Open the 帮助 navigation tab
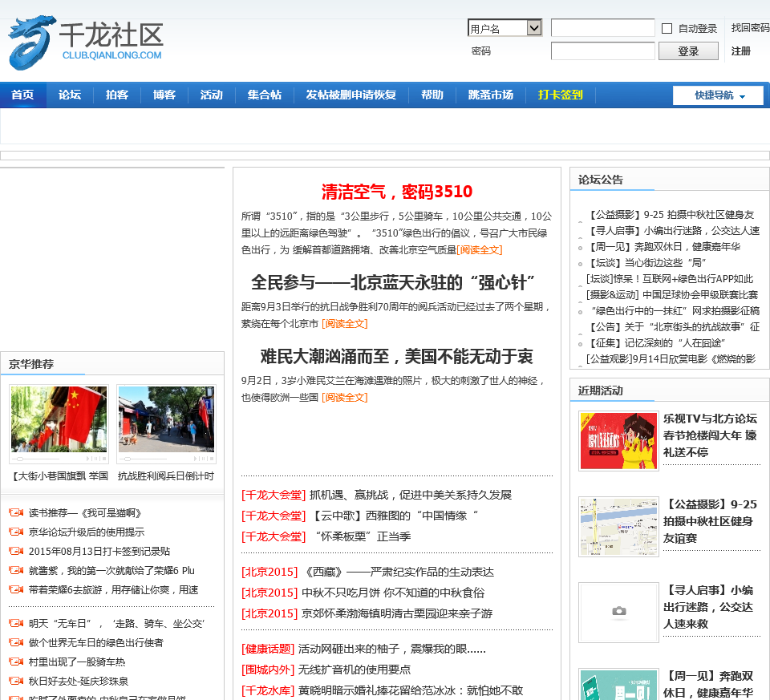This screenshot has width=770, height=700. point(432,95)
